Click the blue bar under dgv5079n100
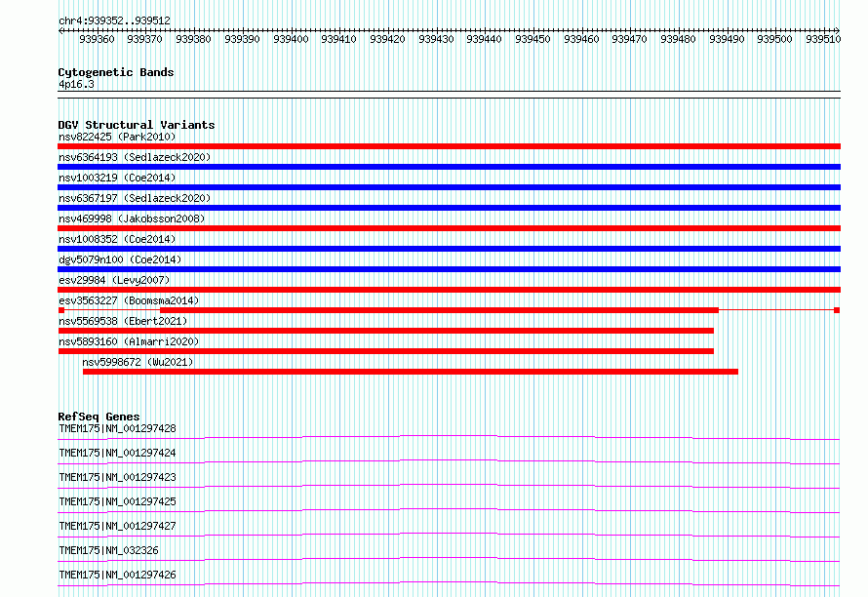 click(449, 269)
